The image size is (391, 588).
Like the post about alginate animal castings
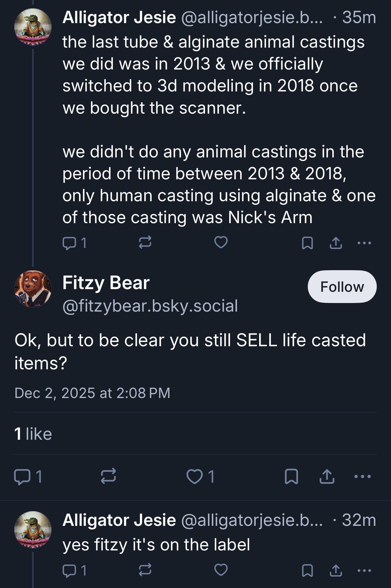tap(221, 242)
